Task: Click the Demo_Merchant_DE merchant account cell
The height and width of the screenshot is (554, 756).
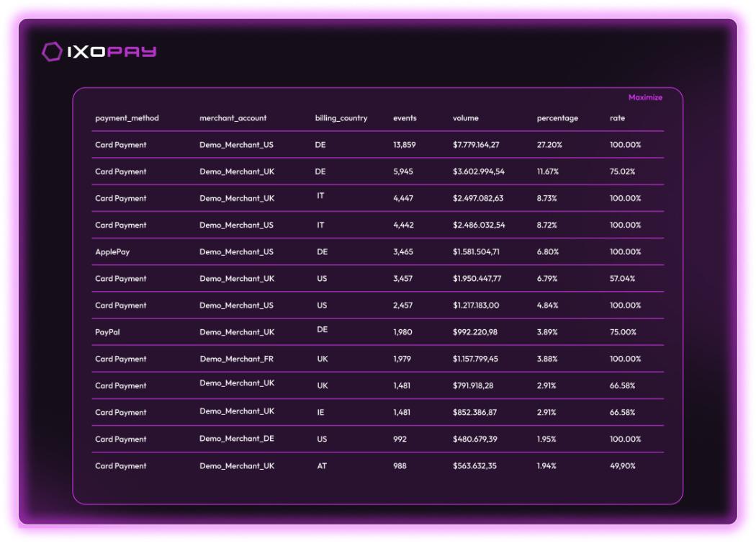Action: 237,439
